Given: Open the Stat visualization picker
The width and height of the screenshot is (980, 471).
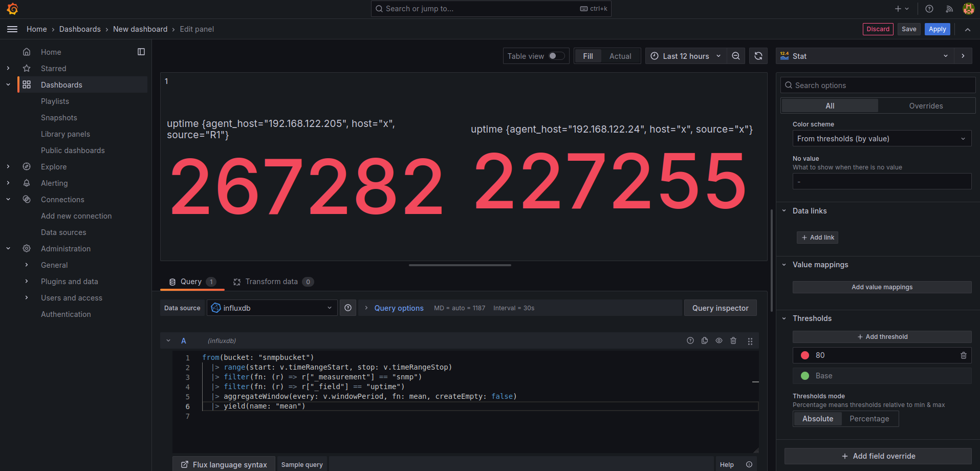Looking at the screenshot, I should point(865,56).
